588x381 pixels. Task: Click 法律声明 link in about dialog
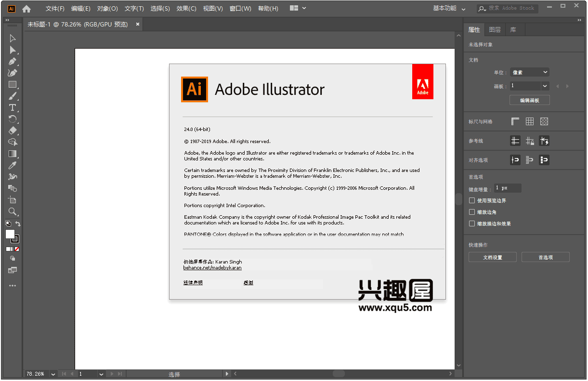193,283
